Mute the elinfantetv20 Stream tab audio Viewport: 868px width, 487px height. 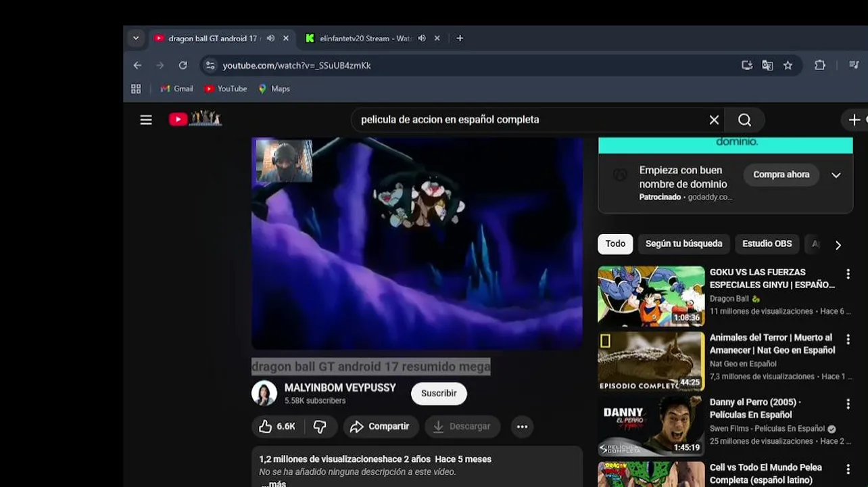click(x=422, y=39)
